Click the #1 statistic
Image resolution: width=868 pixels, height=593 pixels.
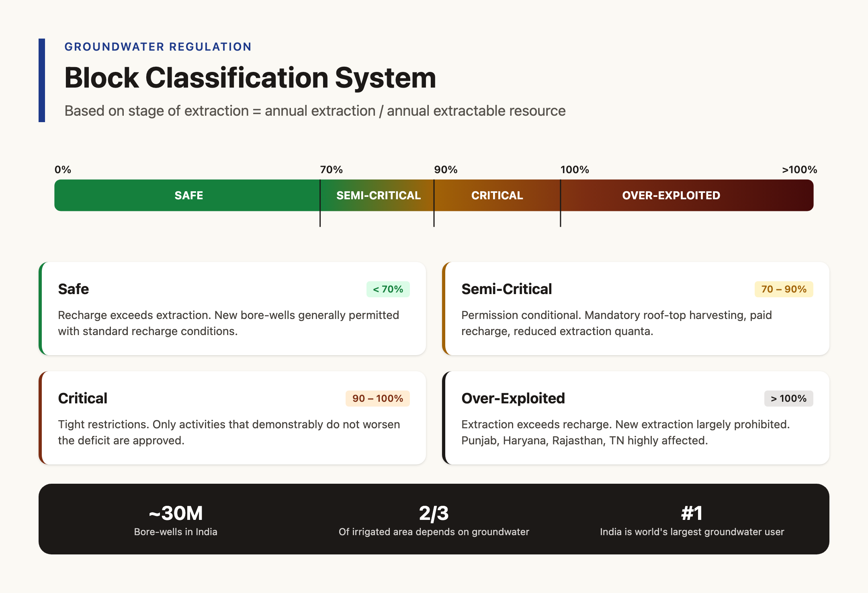(692, 513)
